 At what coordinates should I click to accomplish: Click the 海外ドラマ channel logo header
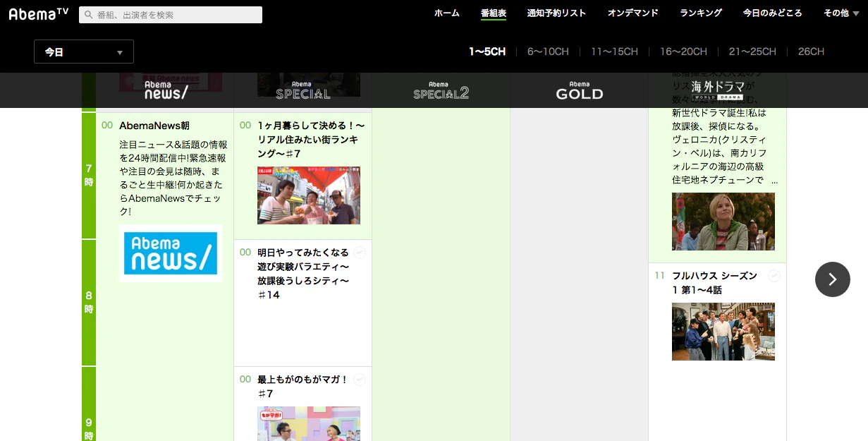click(717, 90)
